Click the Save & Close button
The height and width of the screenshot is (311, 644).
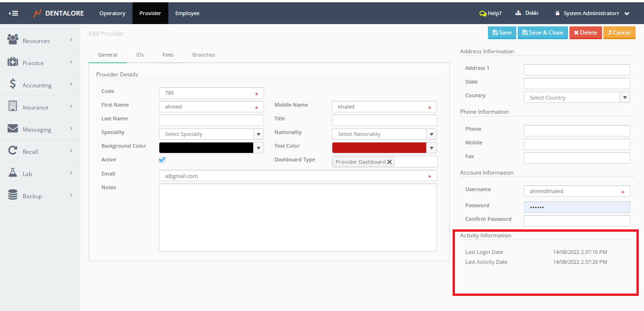[543, 33]
